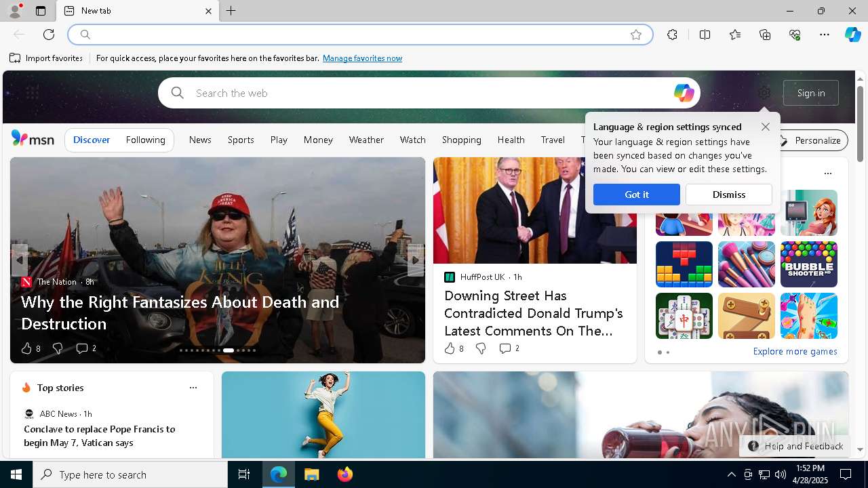This screenshot has height=488, width=868.
Task: Click the Sign in button
Action: [x=811, y=93]
